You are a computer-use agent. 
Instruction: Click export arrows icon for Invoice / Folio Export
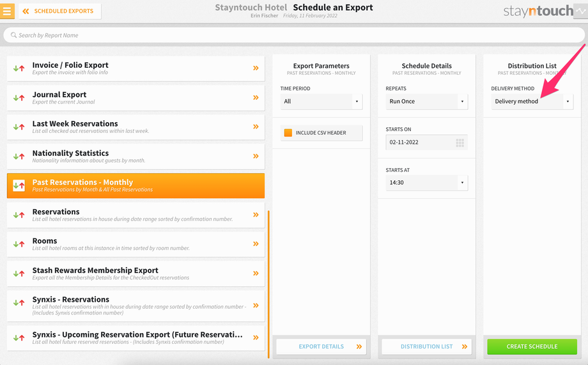tap(19, 68)
